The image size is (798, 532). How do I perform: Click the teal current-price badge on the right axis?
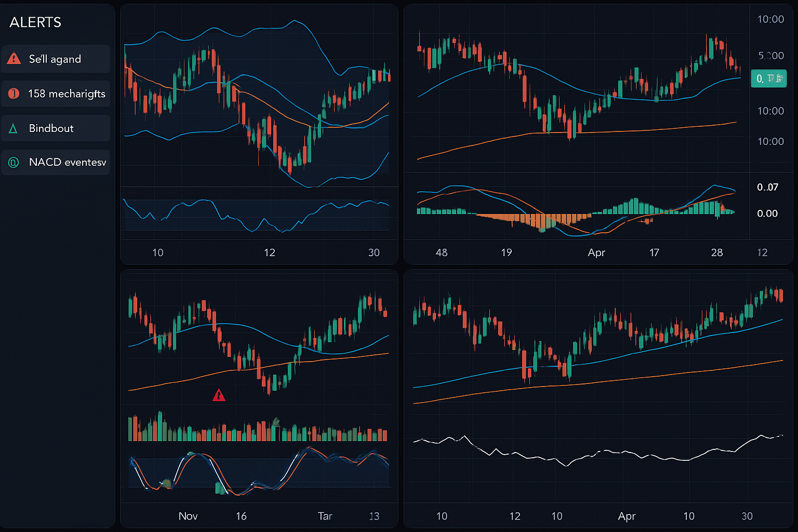click(769, 78)
